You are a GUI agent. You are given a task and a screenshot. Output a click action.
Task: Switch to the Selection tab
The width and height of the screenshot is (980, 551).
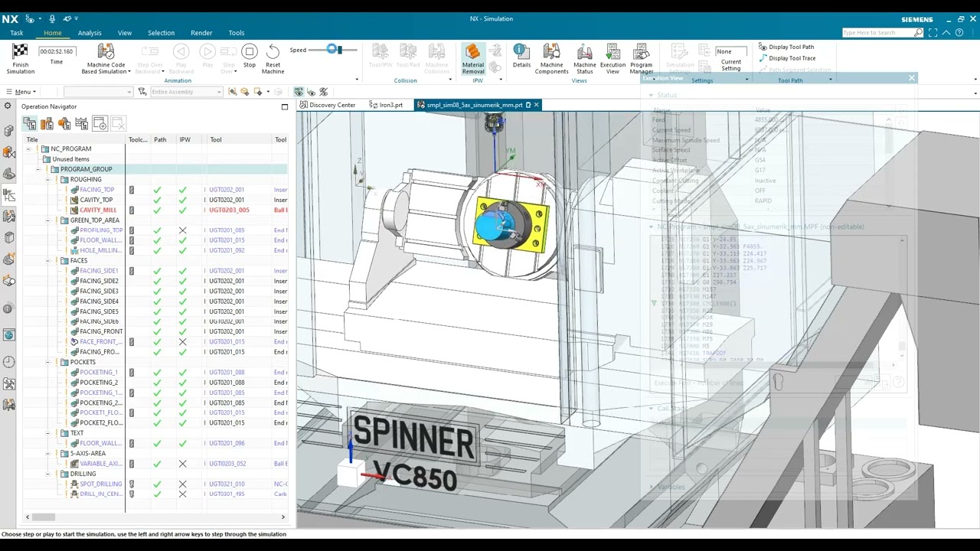[x=161, y=33]
